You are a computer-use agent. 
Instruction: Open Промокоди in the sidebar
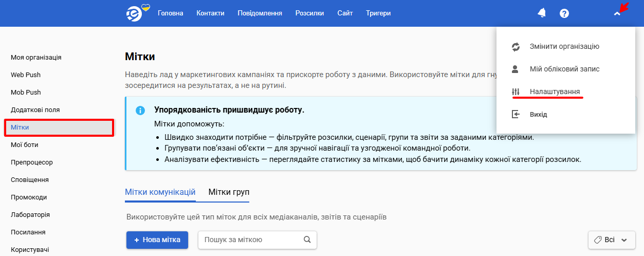point(29,197)
